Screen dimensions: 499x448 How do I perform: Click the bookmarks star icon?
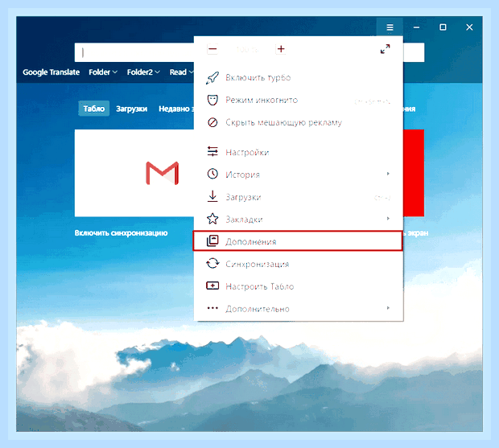(x=212, y=219)
